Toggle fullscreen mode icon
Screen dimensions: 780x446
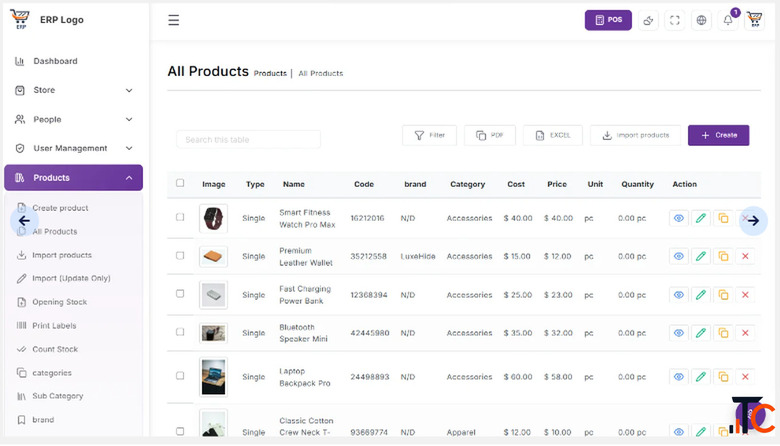point(675,20)
